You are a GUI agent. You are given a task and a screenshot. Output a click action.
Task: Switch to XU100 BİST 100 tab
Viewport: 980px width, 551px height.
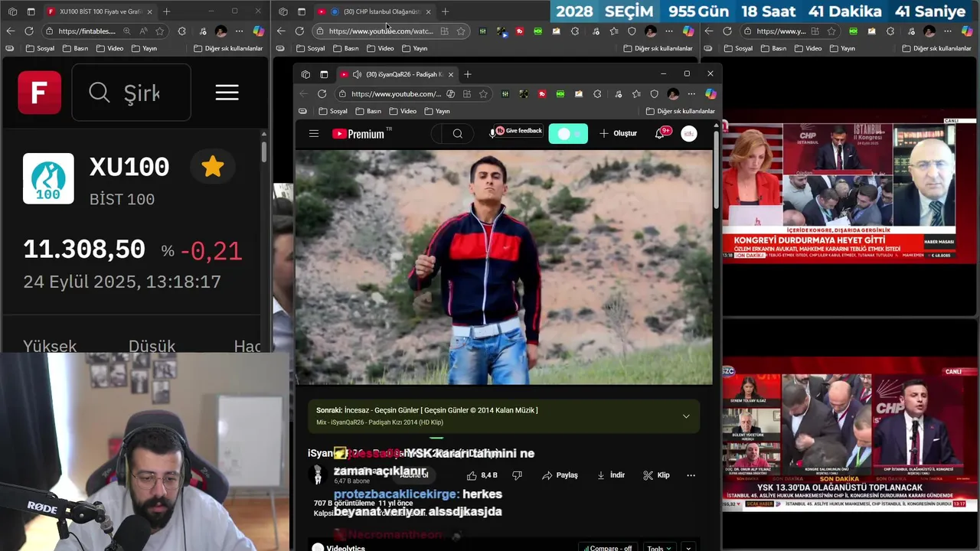(x=100, y=11)
